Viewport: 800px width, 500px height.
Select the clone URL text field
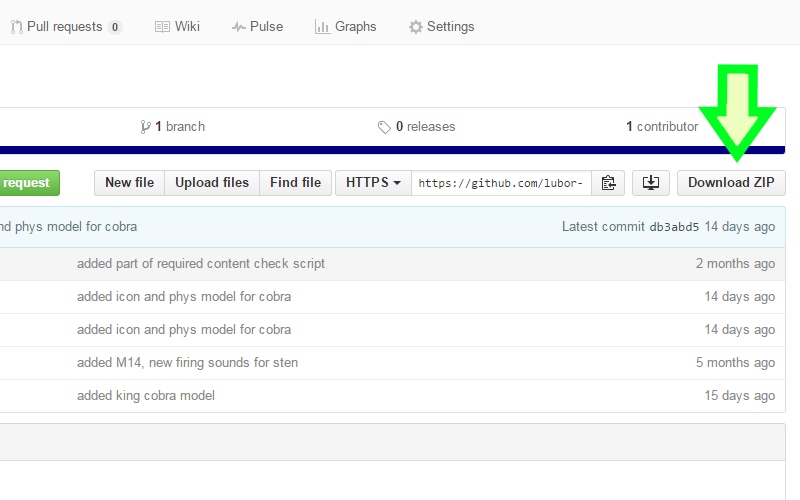tap(501, 183)
